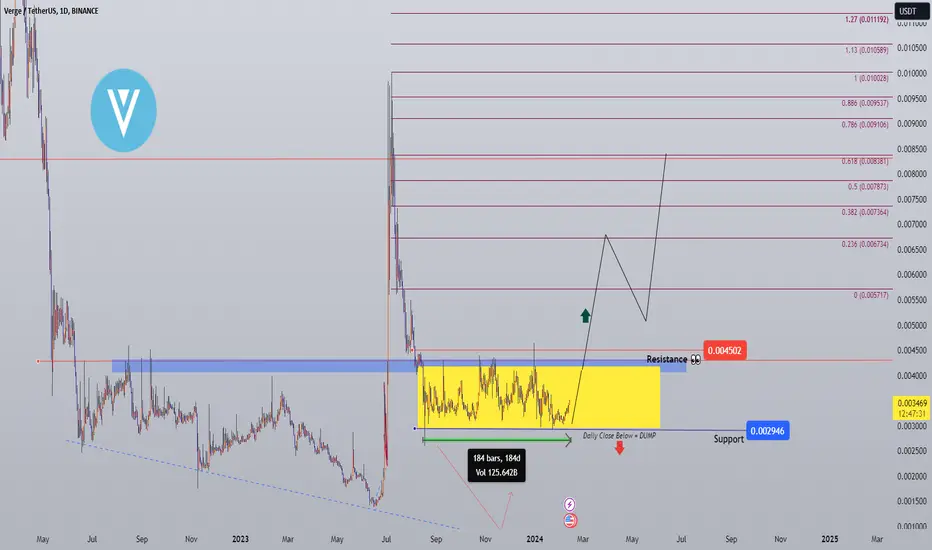Select the 0.236 (0.006734) Fibonacci label
932x550 pixels.
[x=865, y=244]
